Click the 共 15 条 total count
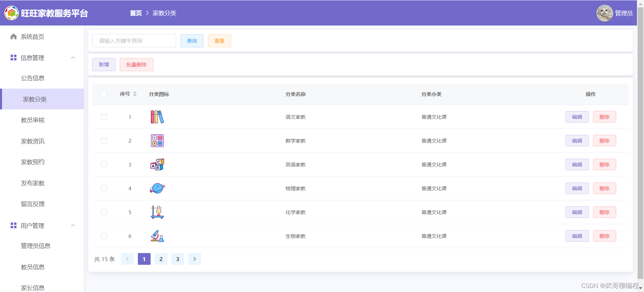 (105, 259)
